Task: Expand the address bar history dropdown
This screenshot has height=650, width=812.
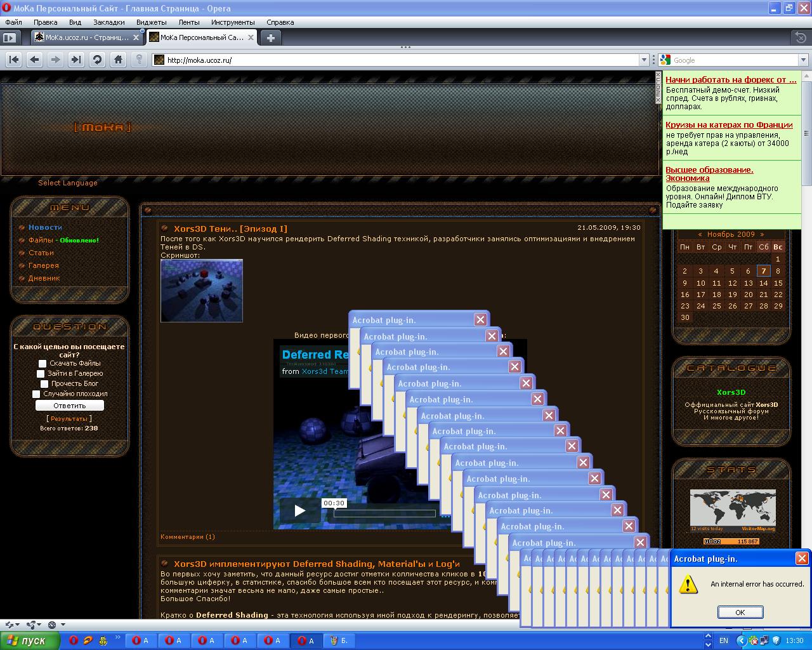Action: 644,60
